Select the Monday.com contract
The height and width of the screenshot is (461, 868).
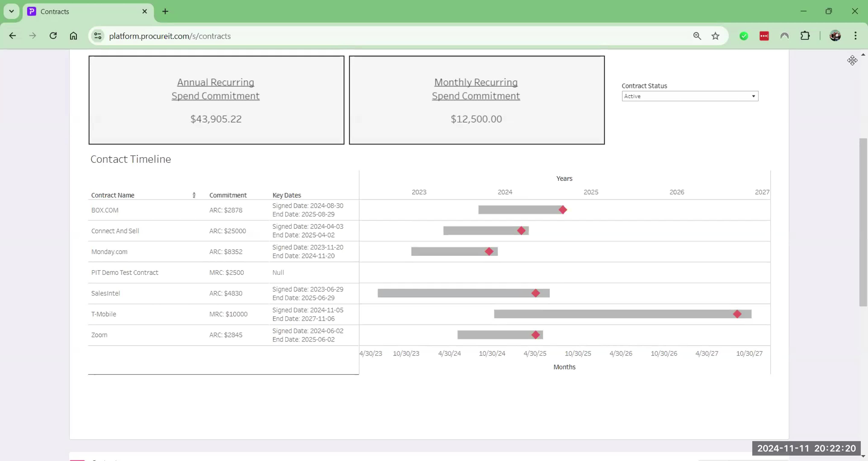coord(109,252)
